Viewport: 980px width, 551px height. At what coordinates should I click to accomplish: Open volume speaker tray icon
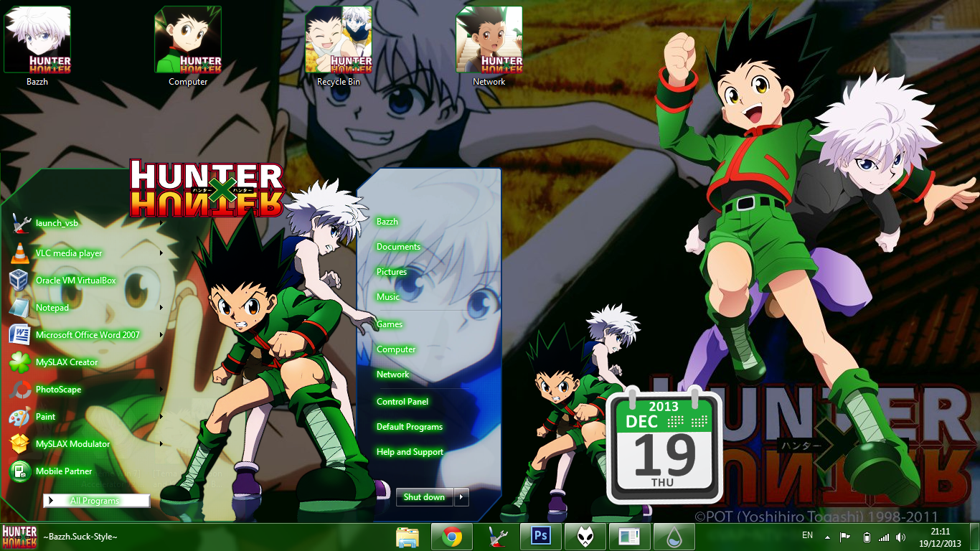click(900, 537)
